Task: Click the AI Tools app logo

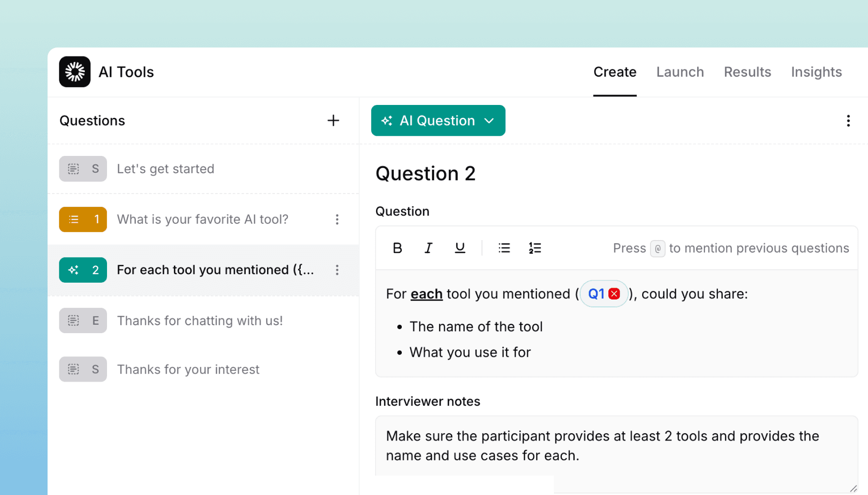Action: [74, 71]
